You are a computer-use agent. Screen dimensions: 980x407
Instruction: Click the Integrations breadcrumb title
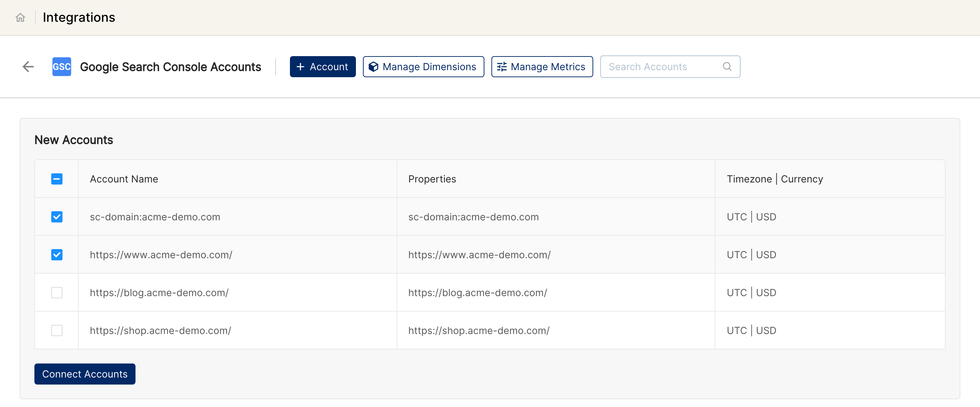79,18
